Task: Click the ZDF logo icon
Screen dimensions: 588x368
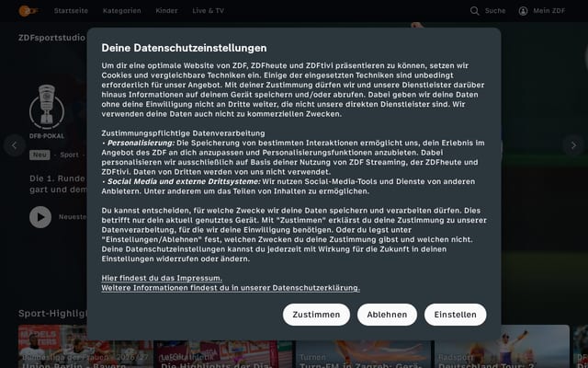Action: point(28,11)
